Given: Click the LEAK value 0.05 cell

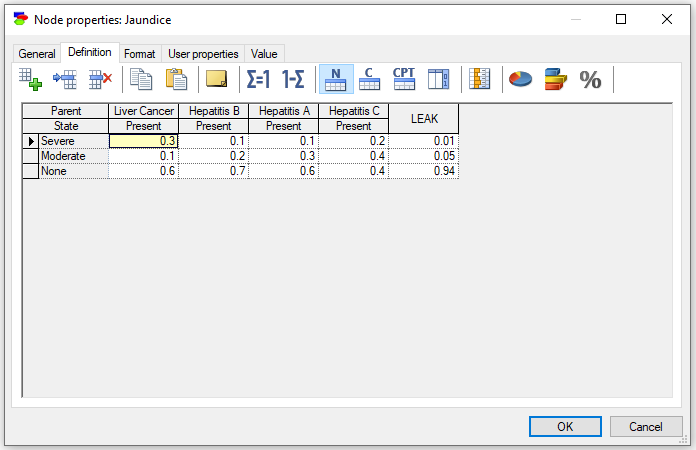Looking at the screenshot, I should 424,156.
